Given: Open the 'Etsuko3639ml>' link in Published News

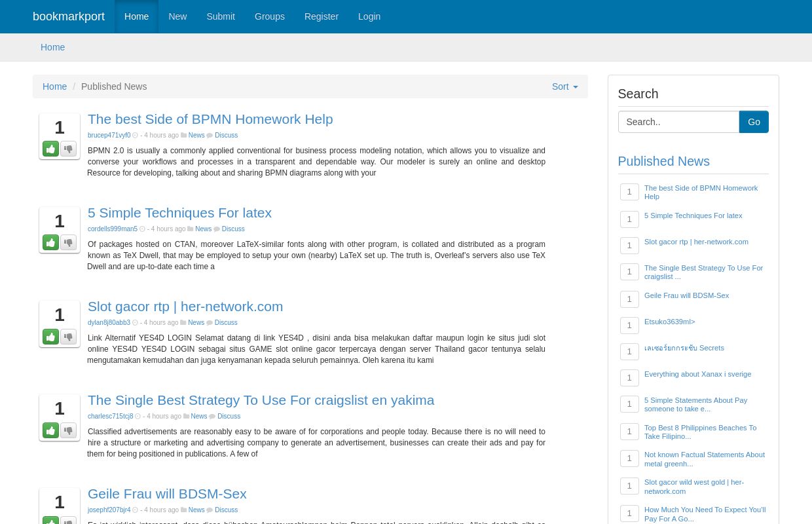Looking at the screenshot, I should (x=669, y=322).
